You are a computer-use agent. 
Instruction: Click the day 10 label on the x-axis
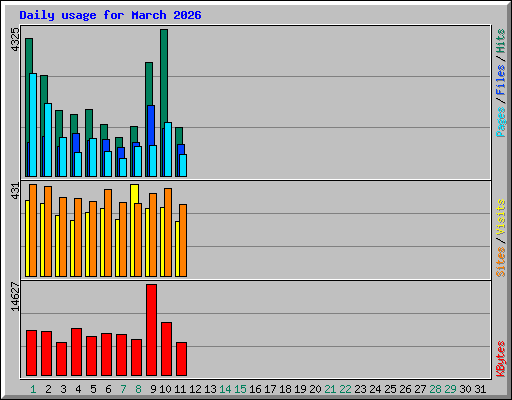coord(165,389)
